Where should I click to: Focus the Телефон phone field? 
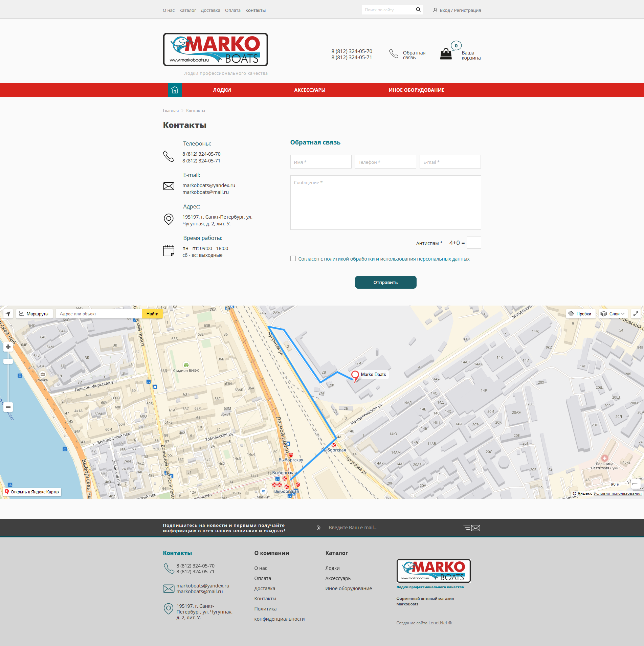coord(385,162)
